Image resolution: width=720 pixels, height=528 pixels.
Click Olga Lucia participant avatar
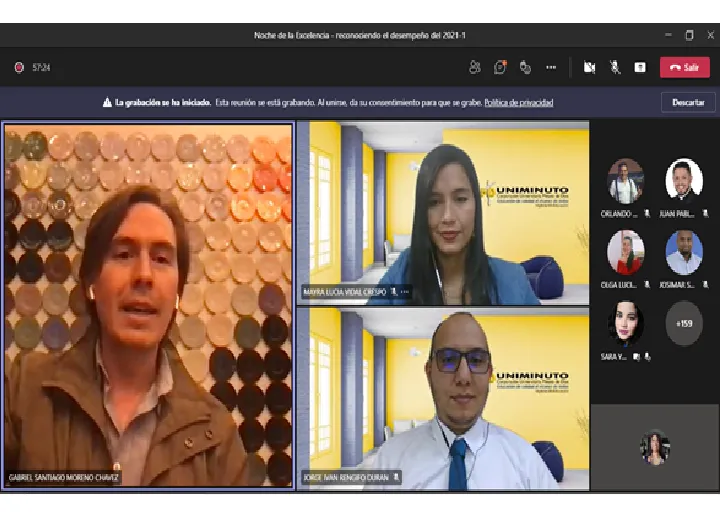click(625, 253)
